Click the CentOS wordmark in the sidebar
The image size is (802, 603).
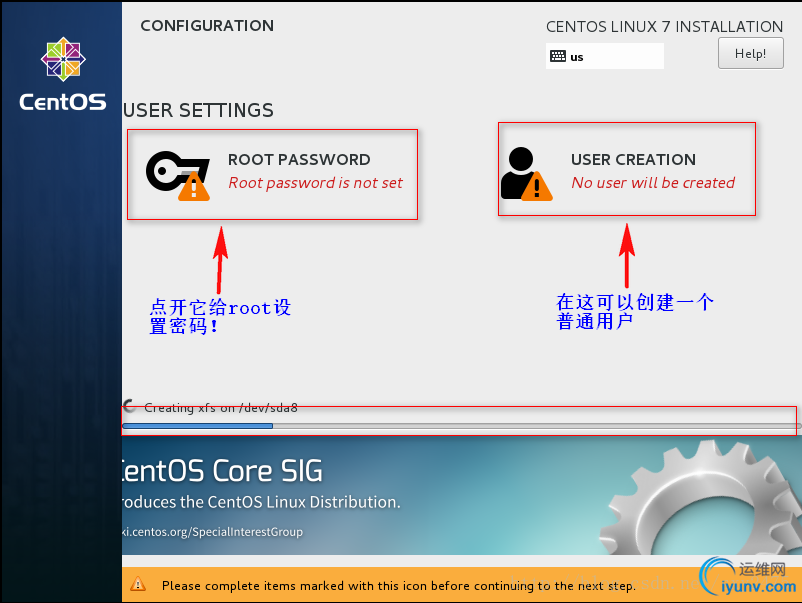pyautogui.click(x=63, y=102)
